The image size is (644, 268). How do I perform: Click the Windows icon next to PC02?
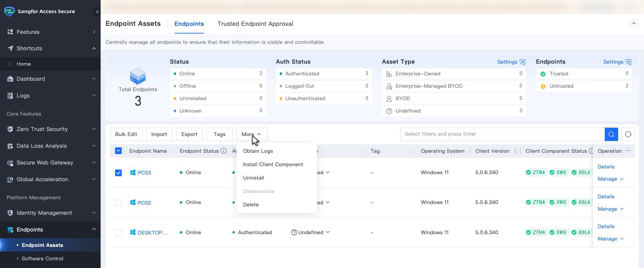(x=133, y=202)
